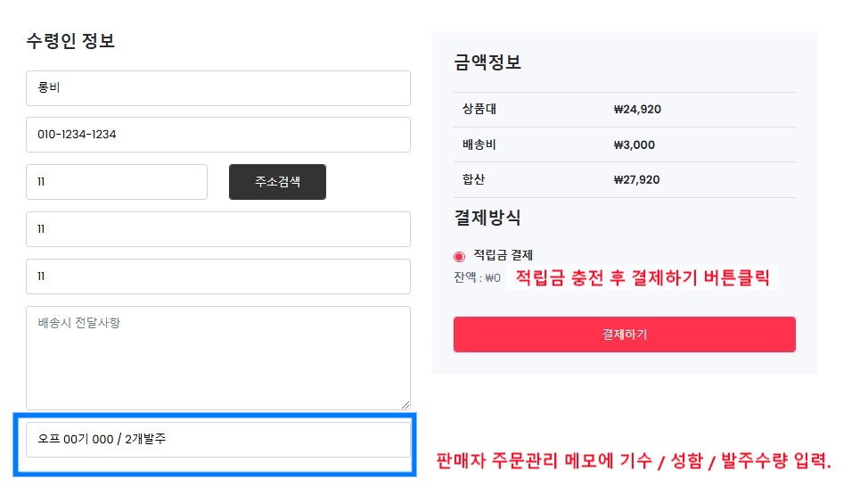Focus the phone number field 010-1234-1234

click(x=217, y=135)
